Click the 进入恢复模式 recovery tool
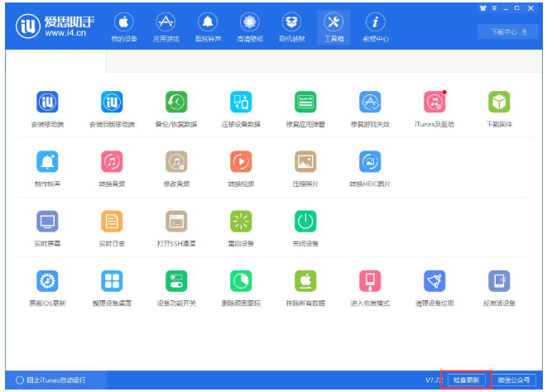This screenshot has width=547, height=392. point(370,288)
